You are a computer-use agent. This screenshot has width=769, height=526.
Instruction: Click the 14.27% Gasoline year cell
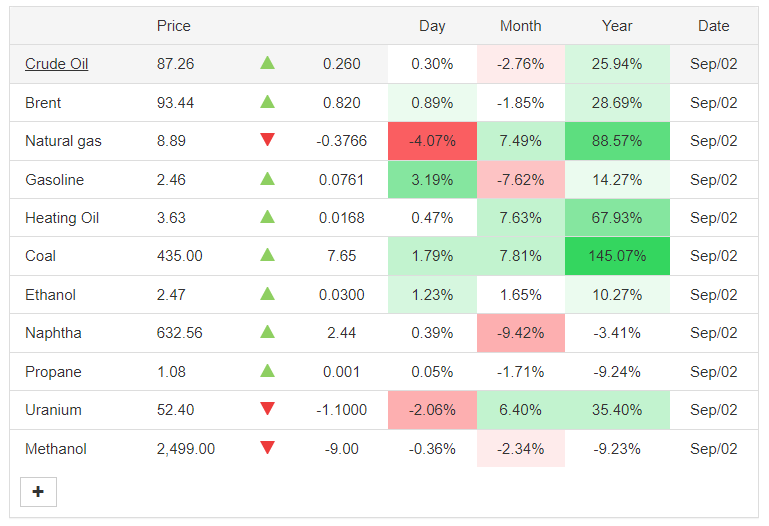(x=617, y=180)
